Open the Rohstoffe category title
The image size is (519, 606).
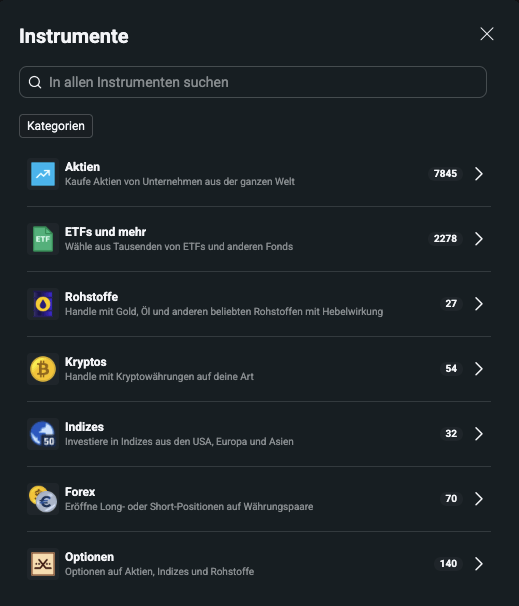[x=92, y=297]
